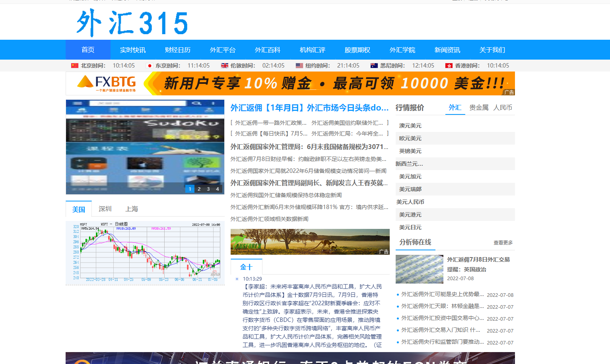Click the China flag beside 北京时间

coord(75,66)
